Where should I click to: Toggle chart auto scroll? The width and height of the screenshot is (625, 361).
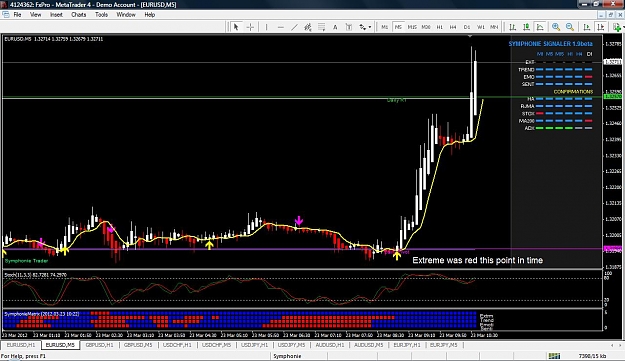pyautogui.click(x=587, y=27)
